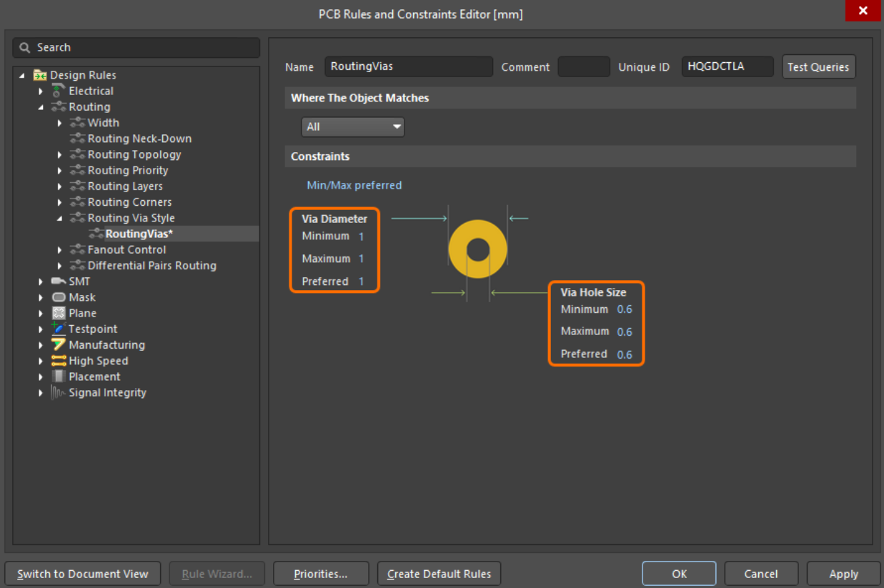
Task: Select the High Speed rules icon
Action: point(57,361)
